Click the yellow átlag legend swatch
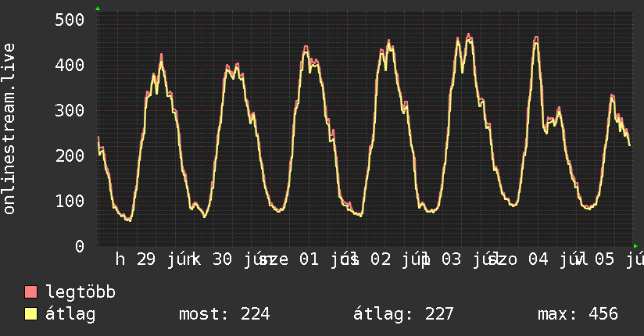 click(30, 314)
